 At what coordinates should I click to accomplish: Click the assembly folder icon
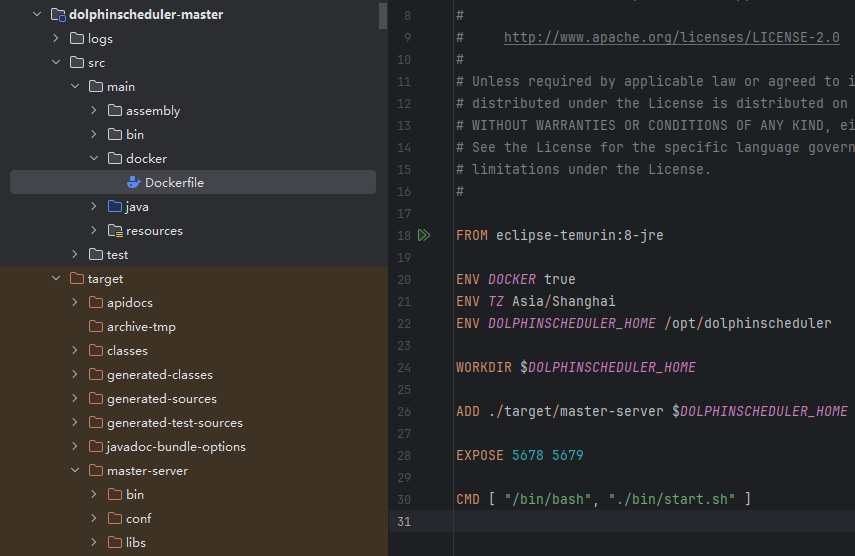(x=115, y=111)
